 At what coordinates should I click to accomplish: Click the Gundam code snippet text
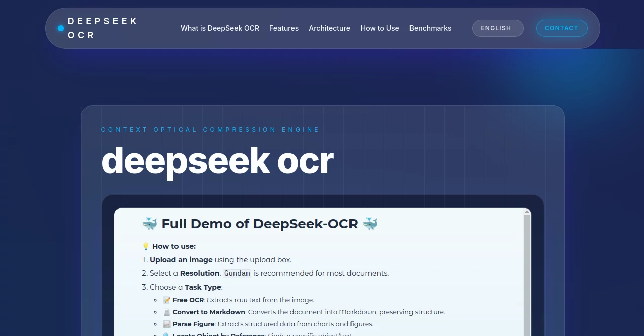[x=237, y=273]
